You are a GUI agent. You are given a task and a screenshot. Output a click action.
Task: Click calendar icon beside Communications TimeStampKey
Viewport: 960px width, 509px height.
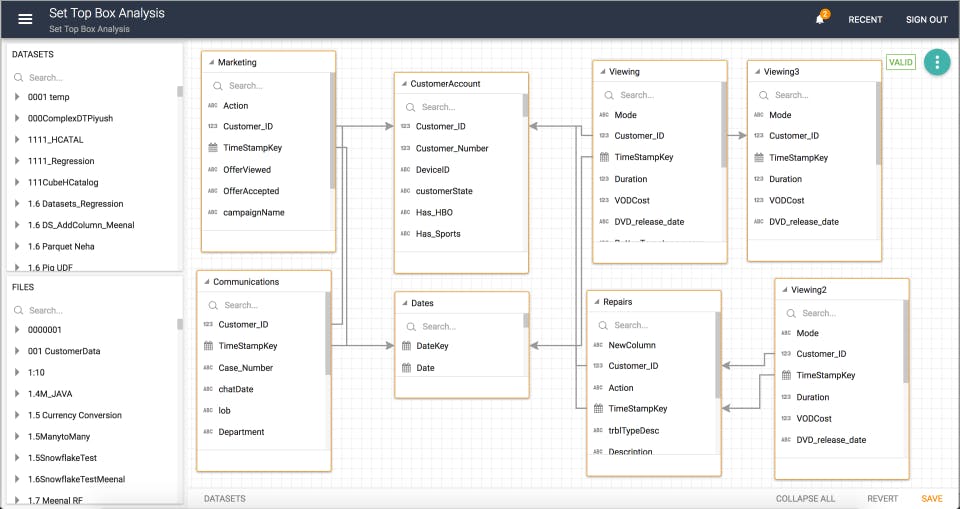tap(208, 346)
